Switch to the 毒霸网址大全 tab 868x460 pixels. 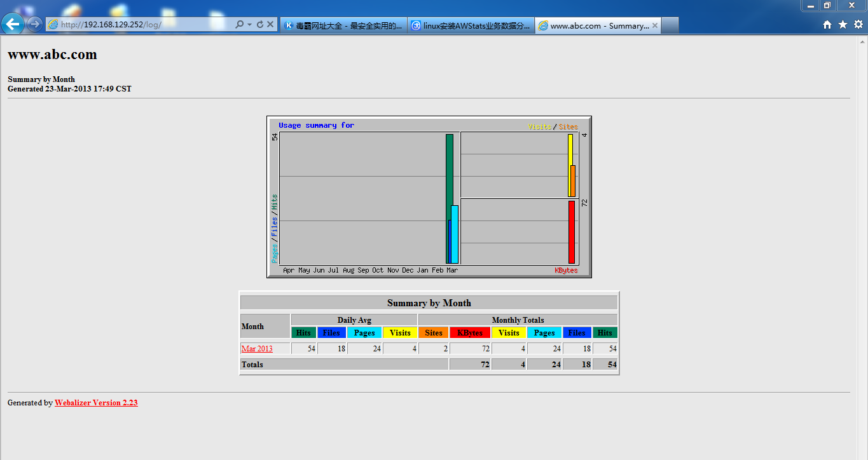(343, 25)
